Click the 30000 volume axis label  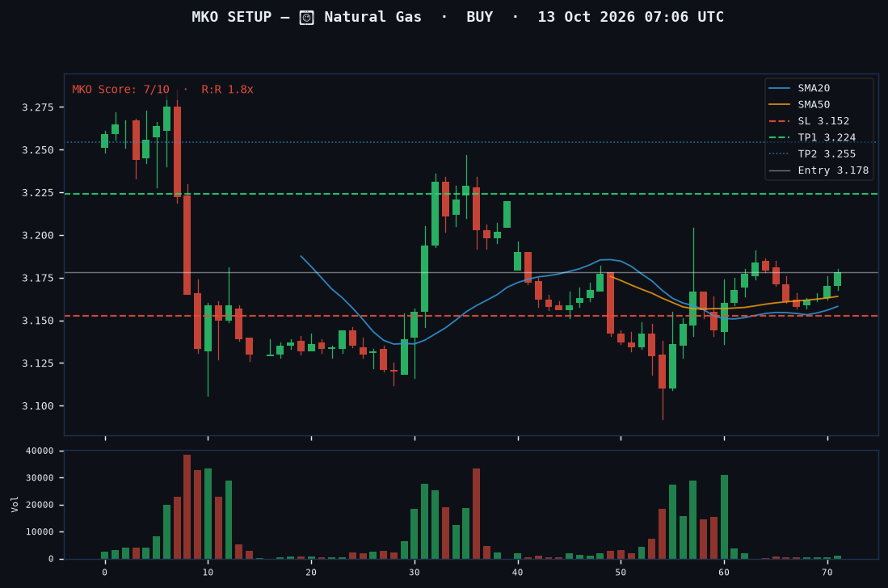40,478
